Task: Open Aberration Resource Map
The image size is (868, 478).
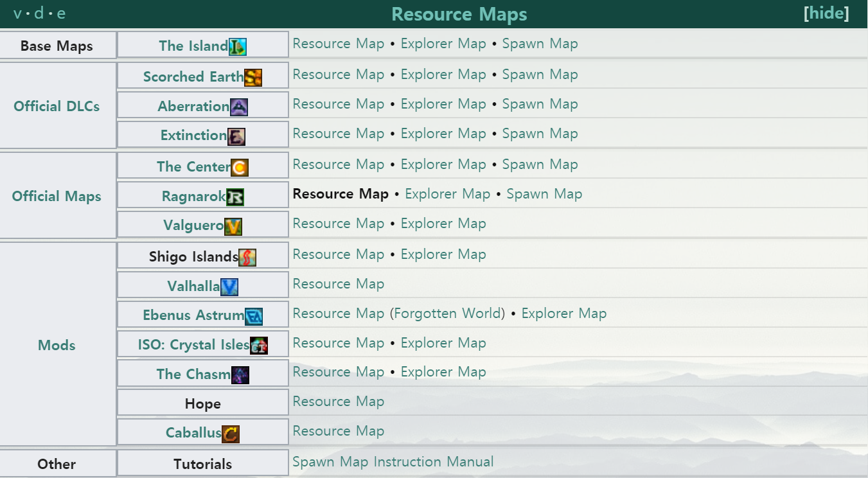Action: tap(339, 104)
